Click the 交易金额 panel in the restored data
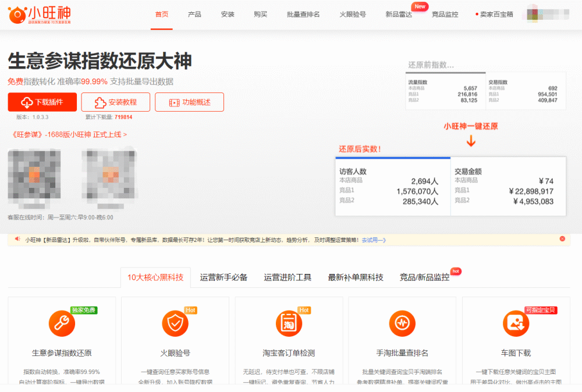 pos(509,186)
